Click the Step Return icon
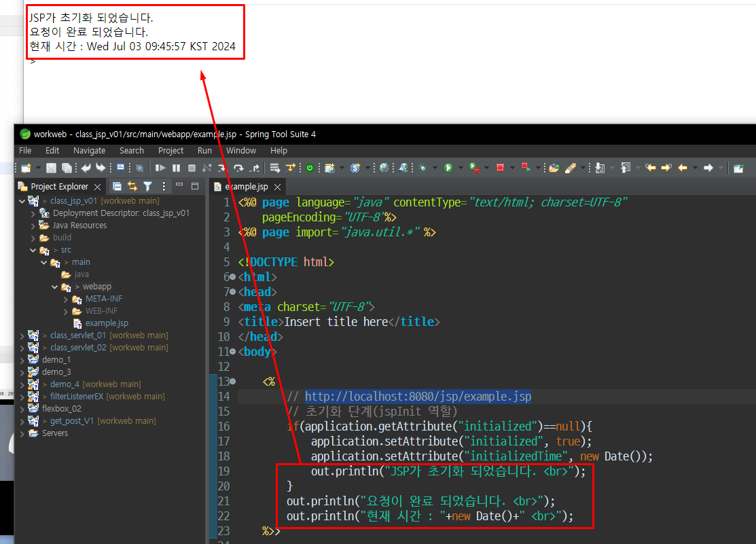This screenshot has width=756, height=544. (255, 168)
